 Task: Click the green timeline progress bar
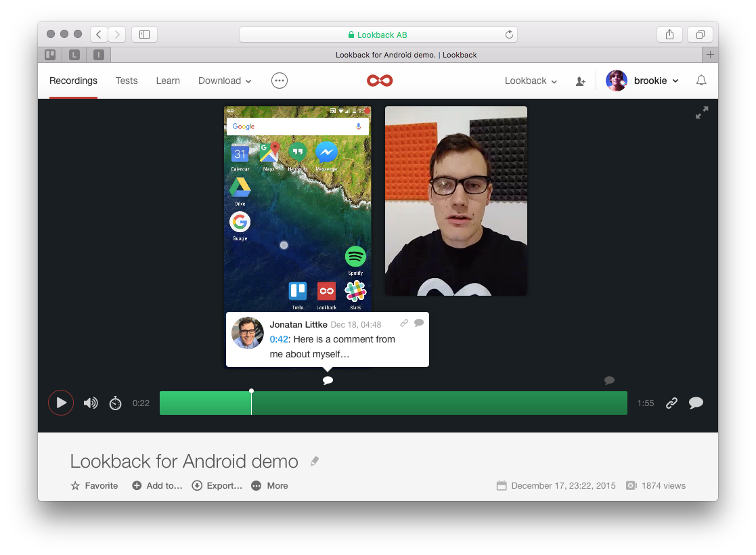[x=393, y=403]
